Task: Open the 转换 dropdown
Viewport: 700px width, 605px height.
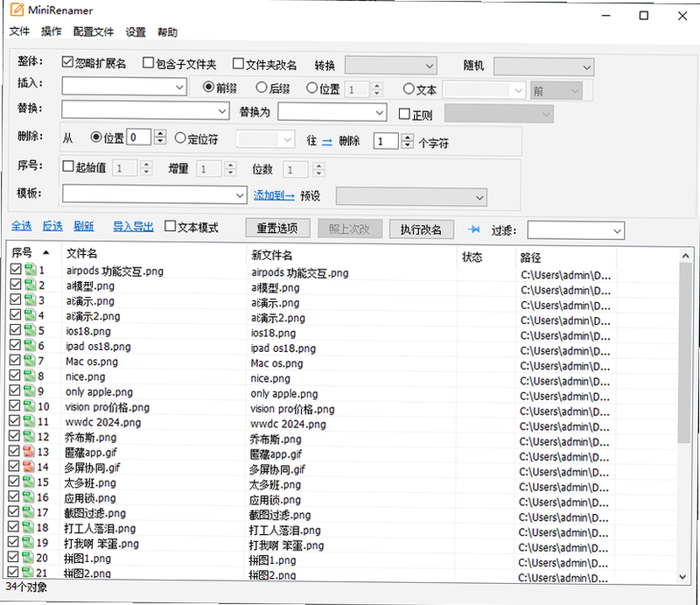Action: (391, 66)
